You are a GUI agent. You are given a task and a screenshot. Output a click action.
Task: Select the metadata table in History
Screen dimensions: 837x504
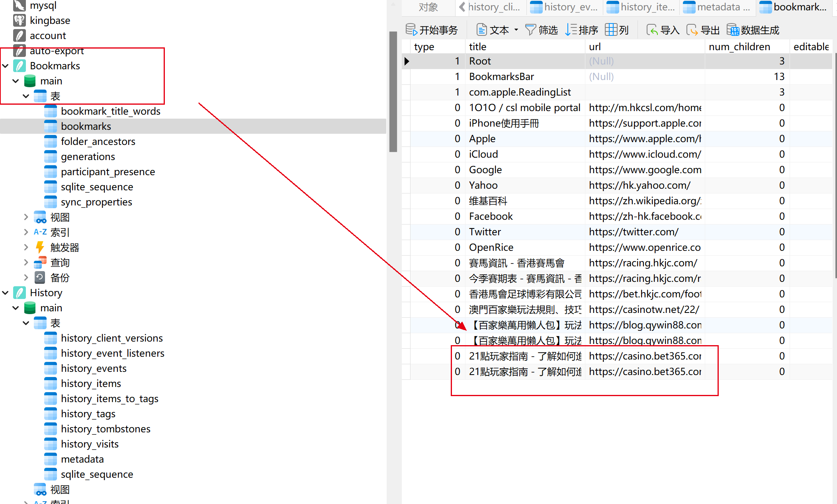click(82, 459)
